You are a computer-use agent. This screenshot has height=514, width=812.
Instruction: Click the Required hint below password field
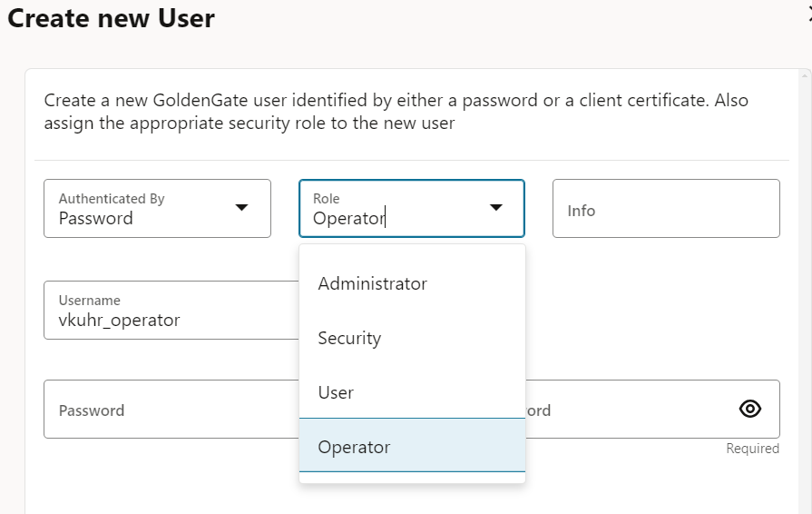click(752, 449)
